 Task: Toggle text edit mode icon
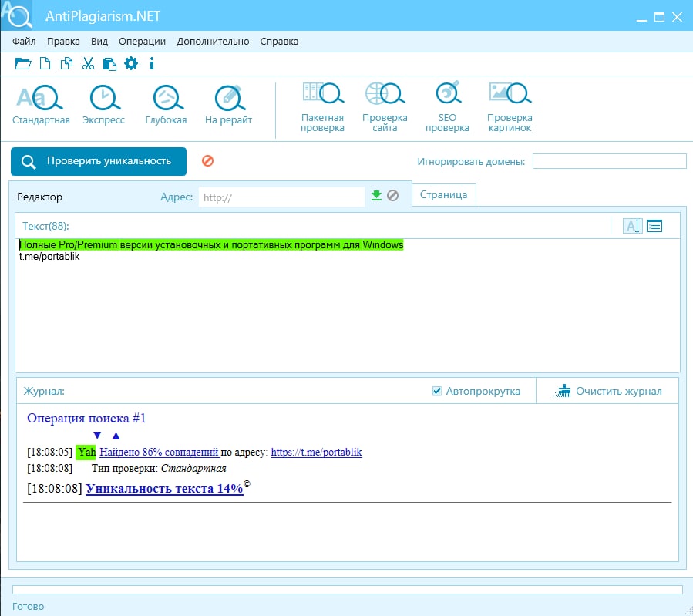[632, 226]
